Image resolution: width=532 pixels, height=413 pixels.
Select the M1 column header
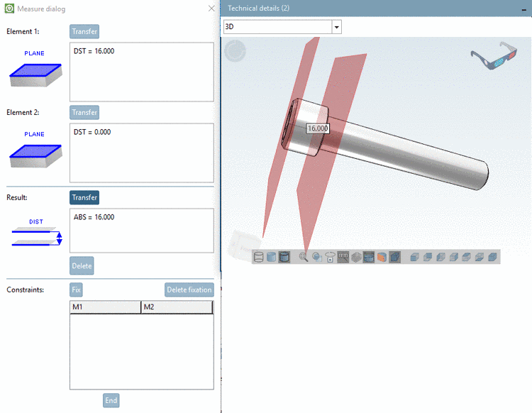105,307
